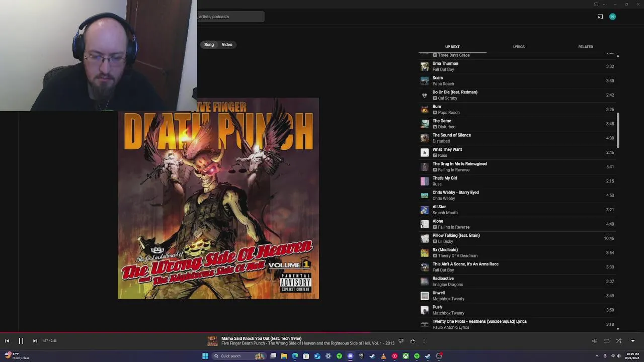Pause the current song
The width and height of the screenshot is (644, 362).
[x=21, y=341]
